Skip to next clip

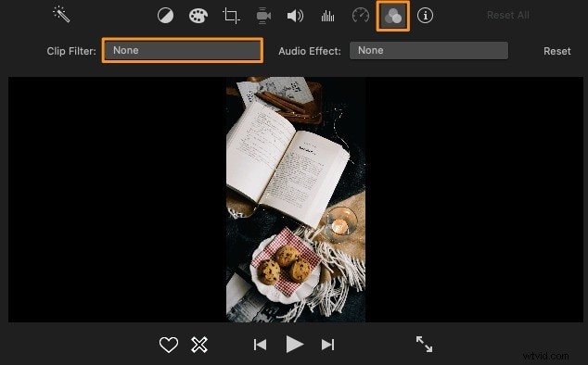pyautogui.click(x=327, y=345)
